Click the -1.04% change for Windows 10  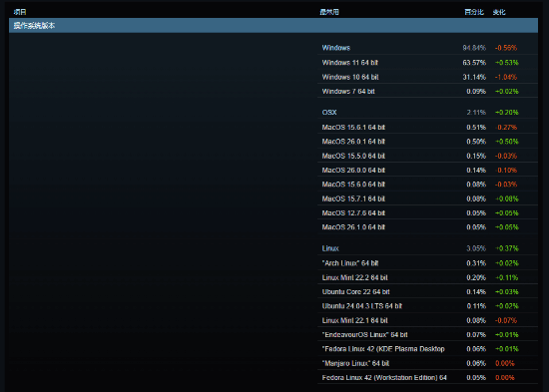pos(506,77)
